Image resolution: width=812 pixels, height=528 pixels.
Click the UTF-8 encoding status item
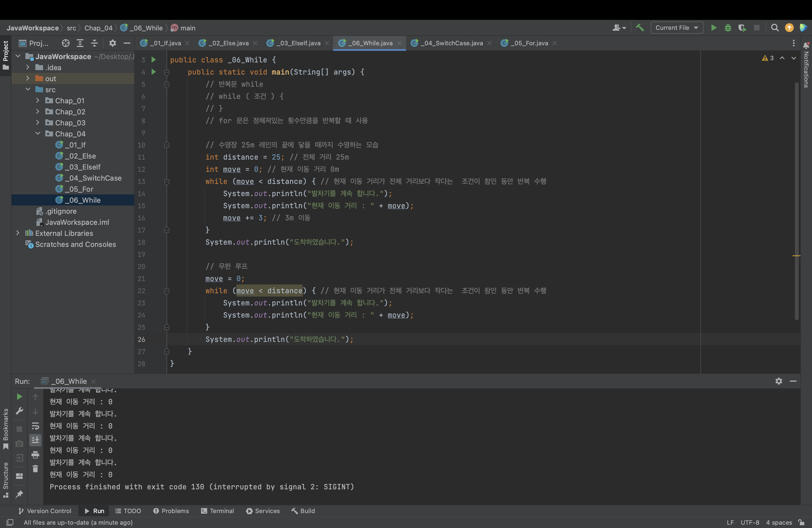750,522
